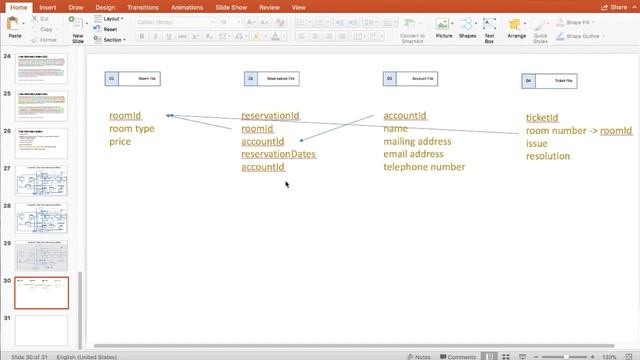This screenshot has height=360, width=640.
Task: Click the Fit slide to window icon
Action: point(629,357)
